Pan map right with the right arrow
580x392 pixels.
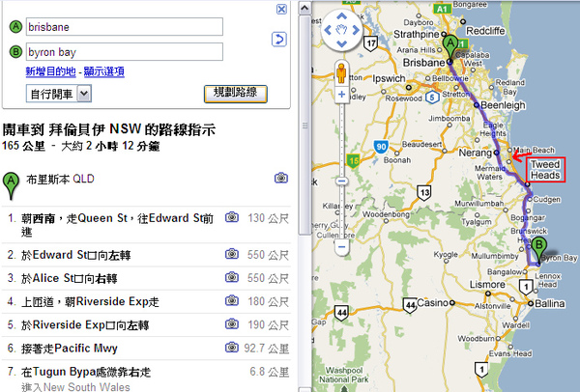[356, 30]
